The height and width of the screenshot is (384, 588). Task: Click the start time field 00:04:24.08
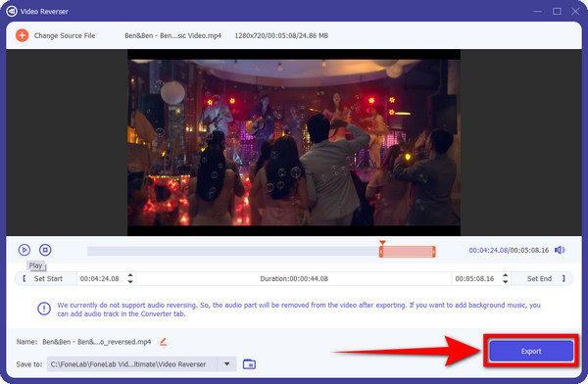pos(100,278)
